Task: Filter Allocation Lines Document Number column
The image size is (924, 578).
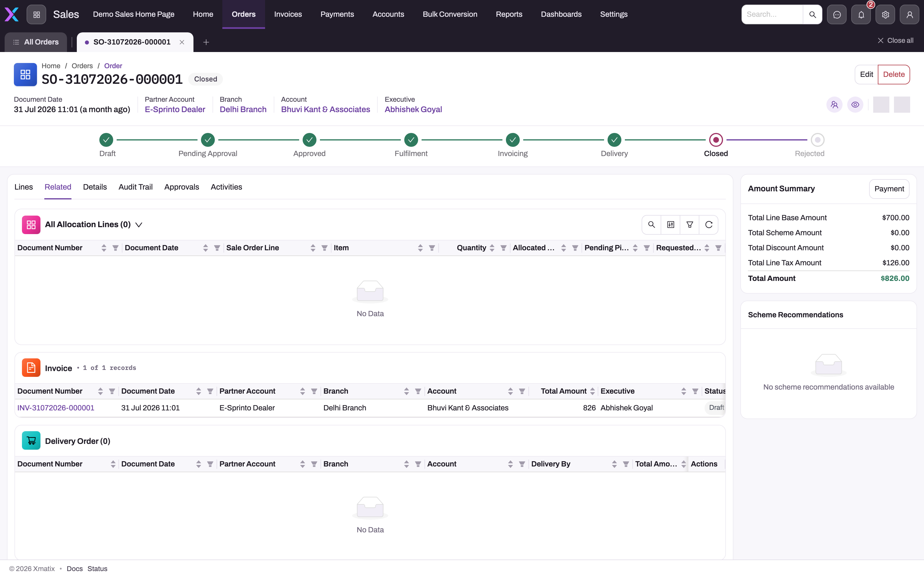Action: [x=115, y=248]
